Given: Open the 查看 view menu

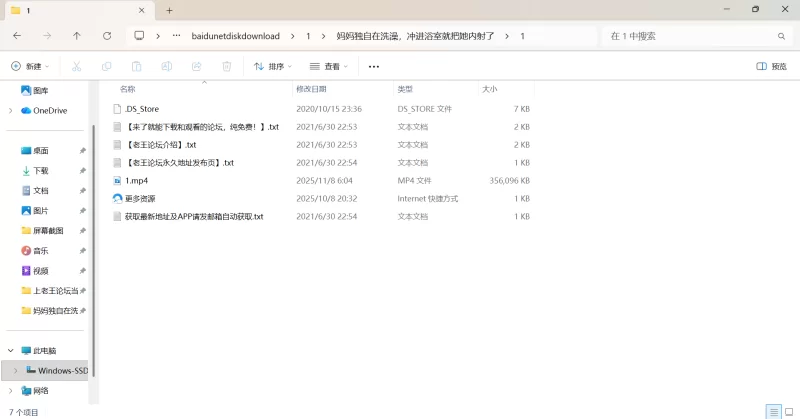Looking at the screenshot, I should (x=329, y=66).
